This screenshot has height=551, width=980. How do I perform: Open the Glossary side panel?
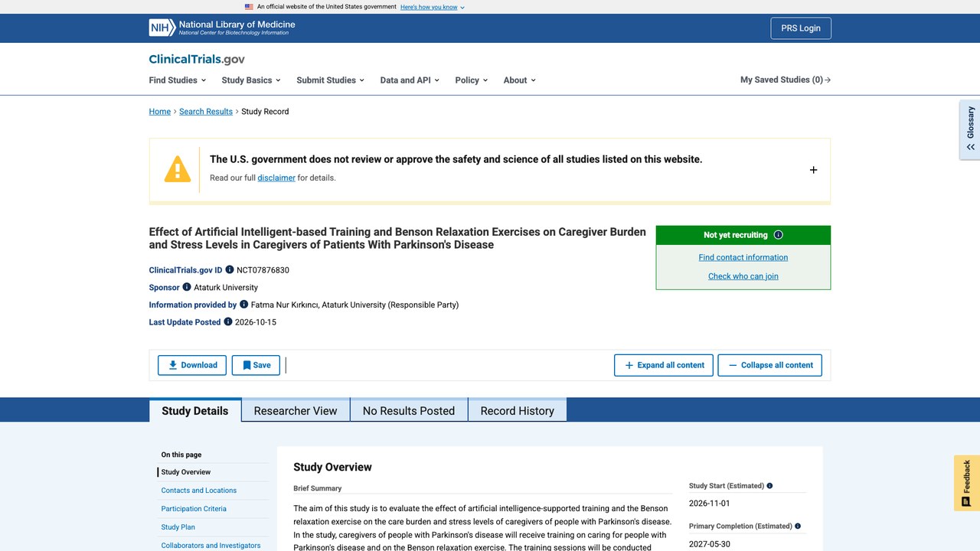pyautogui.click(x=970, y=129)
